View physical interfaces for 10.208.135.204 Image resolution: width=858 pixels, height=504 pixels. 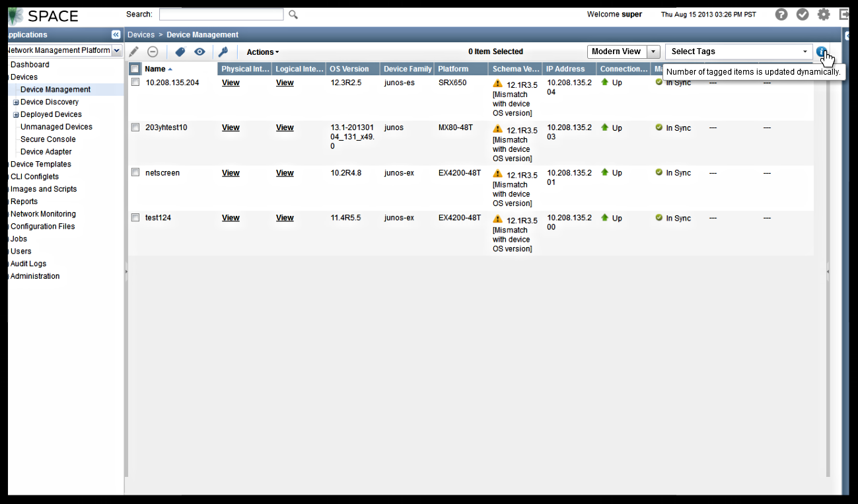[x=231, y=83]
